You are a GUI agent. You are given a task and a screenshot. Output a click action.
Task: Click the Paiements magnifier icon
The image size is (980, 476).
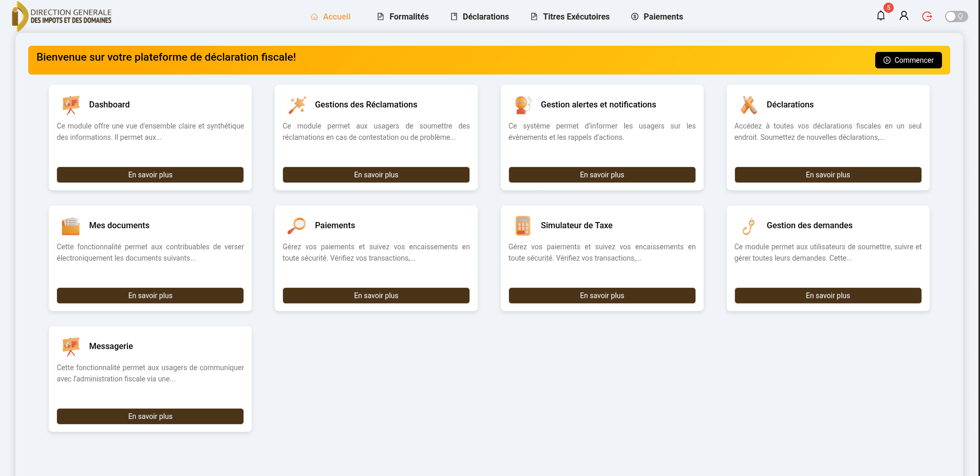tap(297, 225)
